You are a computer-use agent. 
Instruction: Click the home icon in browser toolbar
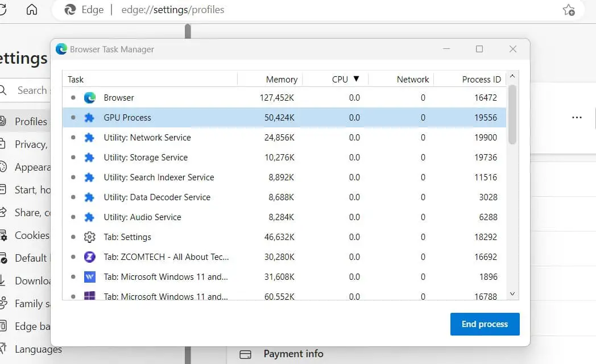(x=32, y=10)
